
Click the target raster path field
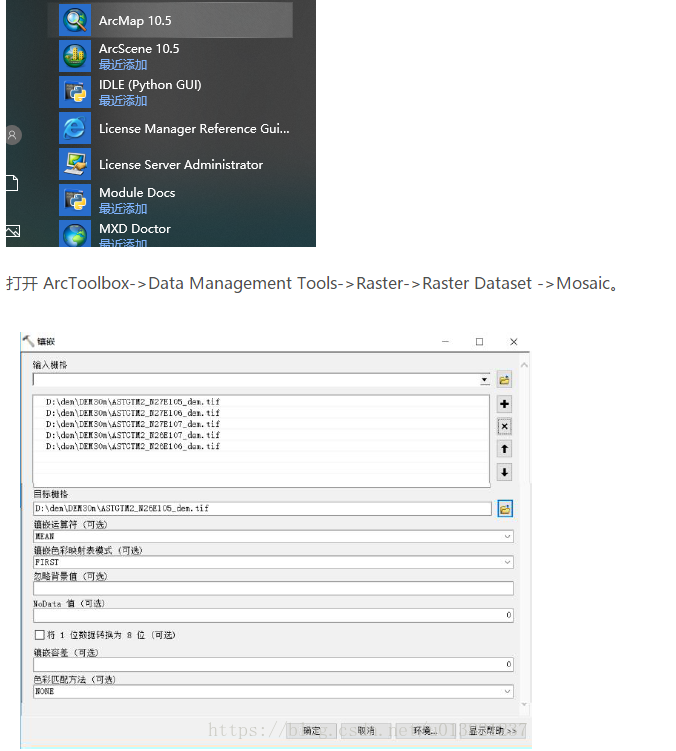(x=263, y=509)
